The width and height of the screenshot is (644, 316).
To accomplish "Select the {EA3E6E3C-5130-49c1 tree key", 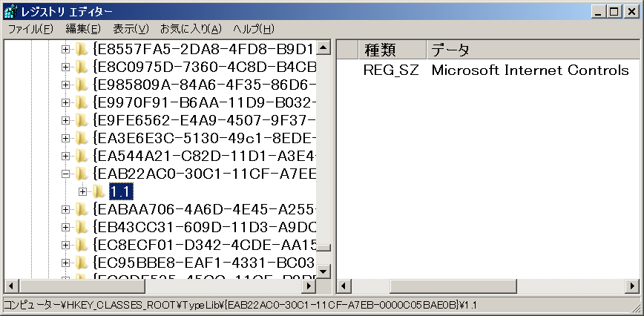I will pyautogui.click(x=204, y=138).
